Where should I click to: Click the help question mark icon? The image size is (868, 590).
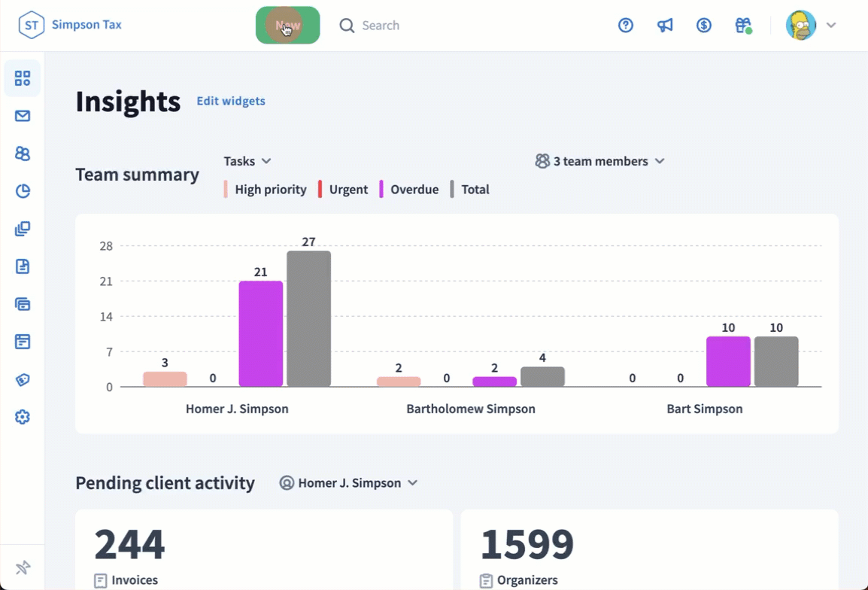pyautogui.click(x=626, y=26)
